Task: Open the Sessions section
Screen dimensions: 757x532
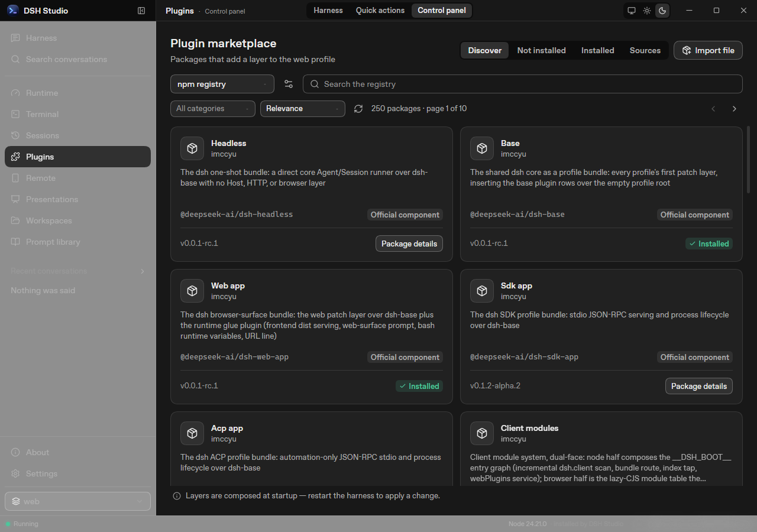Action: tap(77, 135)
